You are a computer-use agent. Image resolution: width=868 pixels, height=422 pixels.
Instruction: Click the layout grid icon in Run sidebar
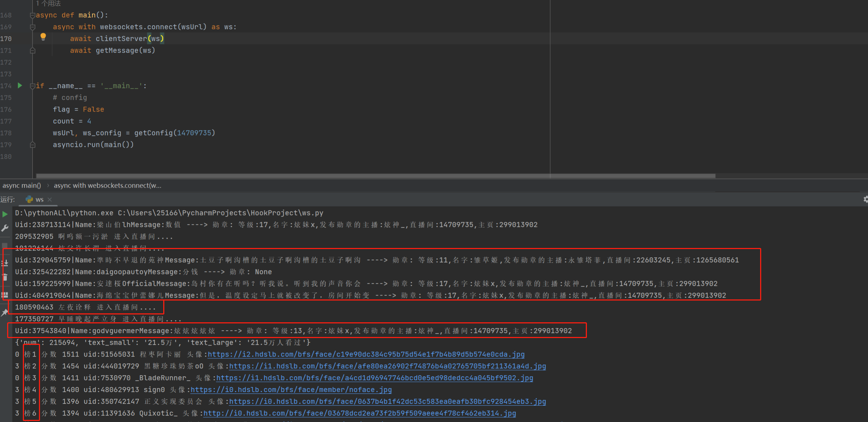pyautogui.click(x=5, y=295)
